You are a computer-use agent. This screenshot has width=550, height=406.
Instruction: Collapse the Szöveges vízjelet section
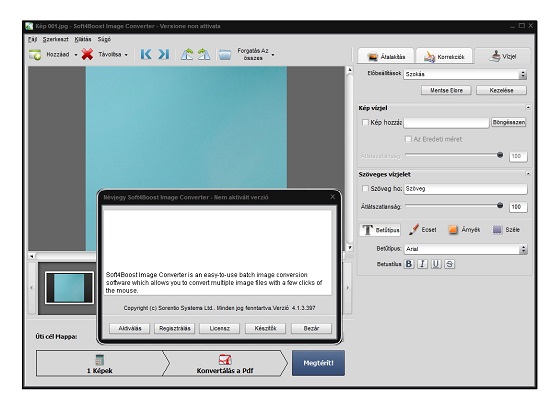(x=528, y=174)
